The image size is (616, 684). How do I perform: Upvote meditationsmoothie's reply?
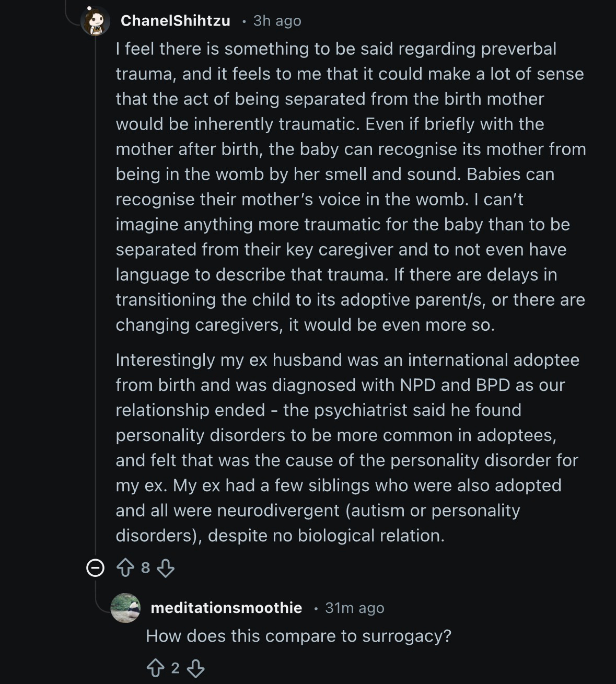tap(155, 668)
